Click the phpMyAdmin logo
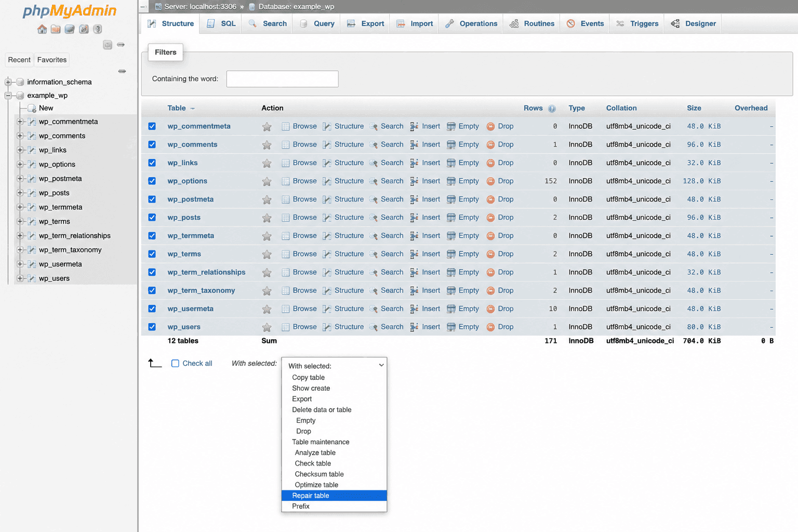798x532 pixels. point(70,11)
